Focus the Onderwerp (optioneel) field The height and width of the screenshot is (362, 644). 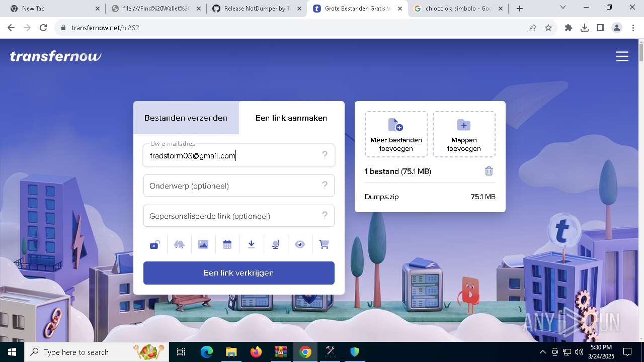point(239,186)
